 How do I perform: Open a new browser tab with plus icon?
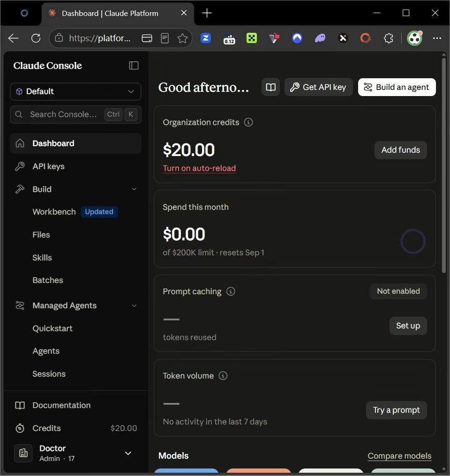(x=207, y=13)
